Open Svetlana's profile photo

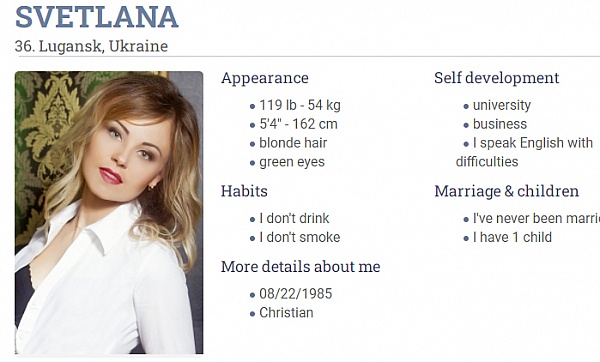pos(109,212)
